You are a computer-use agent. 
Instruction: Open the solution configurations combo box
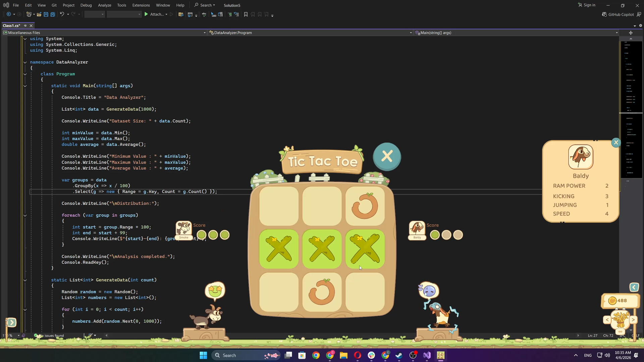[95, 14]
